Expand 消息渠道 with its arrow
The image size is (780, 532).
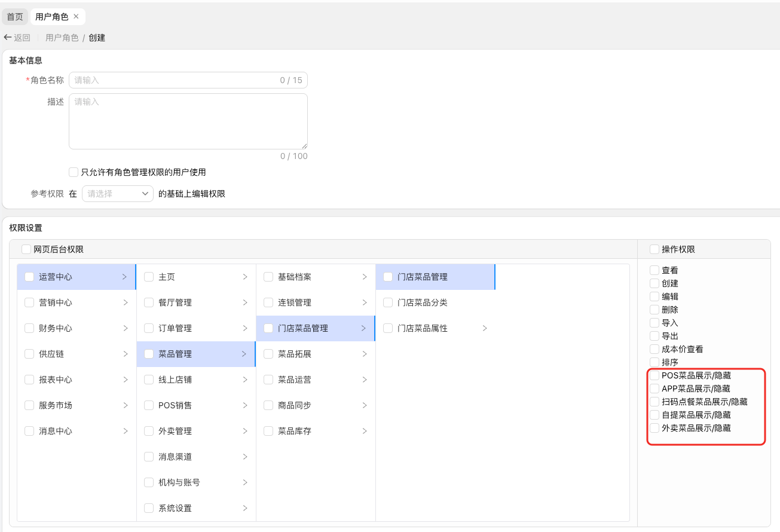click(x=244, y=457)
